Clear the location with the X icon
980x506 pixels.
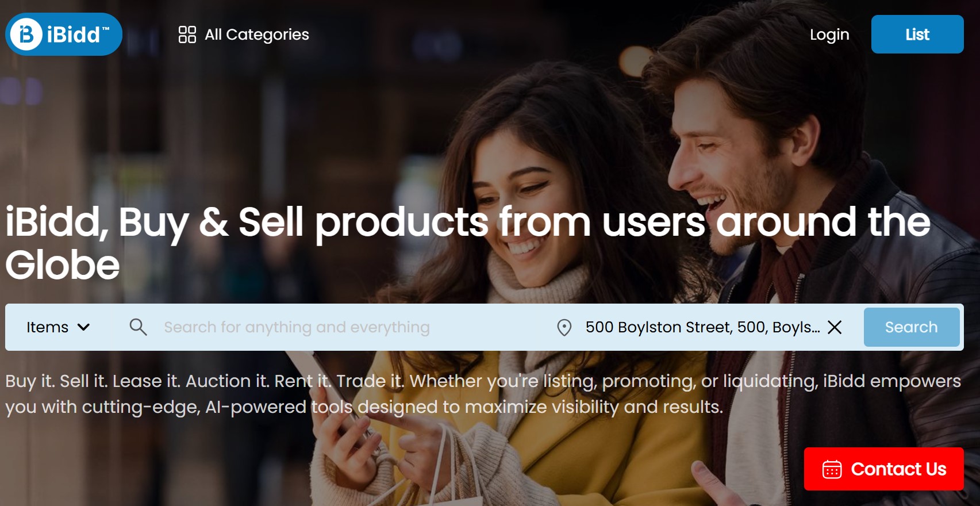835,327
